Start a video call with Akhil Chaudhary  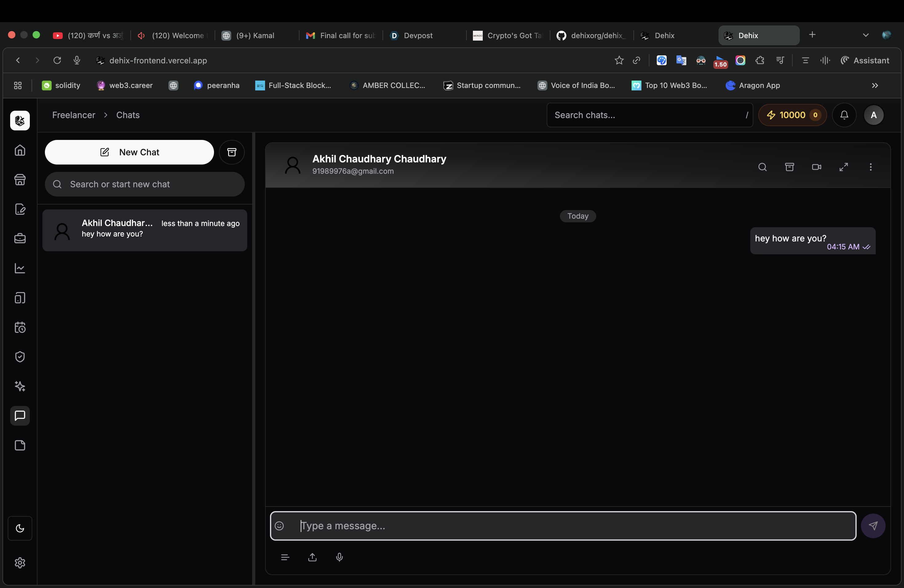[x=816, y=167]
